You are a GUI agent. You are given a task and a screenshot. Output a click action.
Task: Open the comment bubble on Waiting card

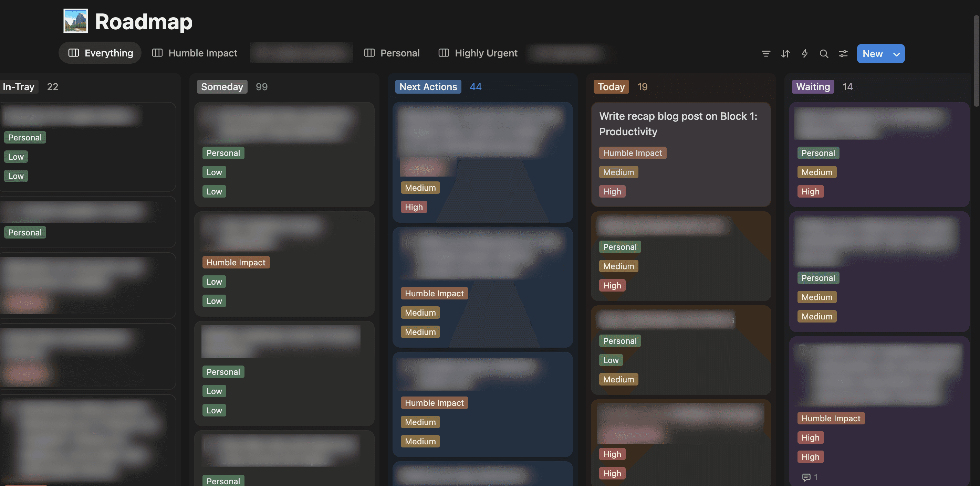(806, 477)
